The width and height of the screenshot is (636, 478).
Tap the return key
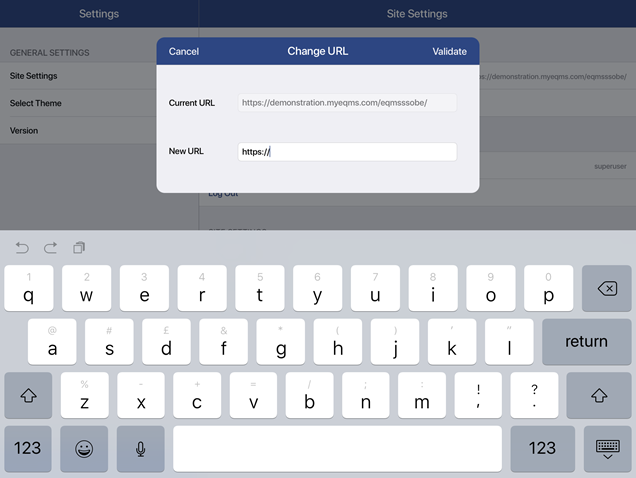[587, 342]
